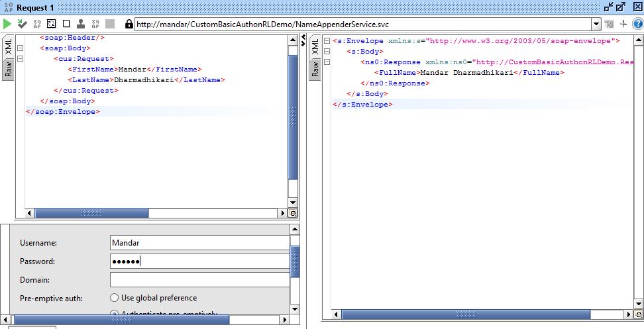Click the response viewer horizontal scrollbar thumb
Viewport: 644px width, 329px height.
[466, 314]
